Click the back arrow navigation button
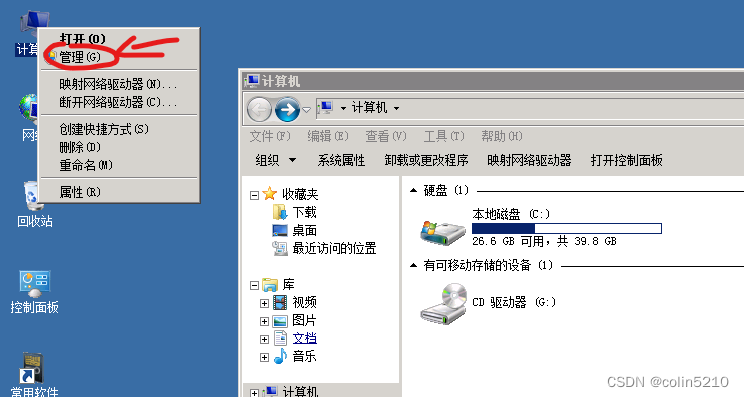The image size is (744, 397). 259,110
